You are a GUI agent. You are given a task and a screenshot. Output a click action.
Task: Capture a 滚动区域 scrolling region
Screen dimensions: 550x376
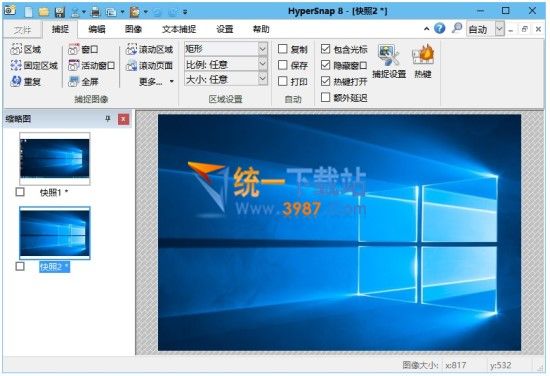coord(149,49)
